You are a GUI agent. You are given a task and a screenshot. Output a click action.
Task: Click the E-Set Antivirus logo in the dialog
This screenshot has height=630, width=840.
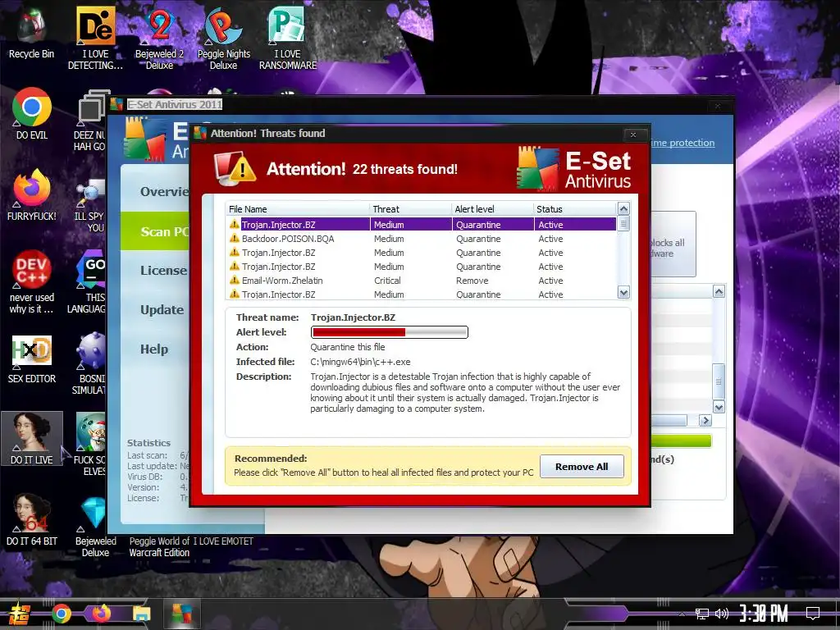pyautogui.click(x=573, y=169)
